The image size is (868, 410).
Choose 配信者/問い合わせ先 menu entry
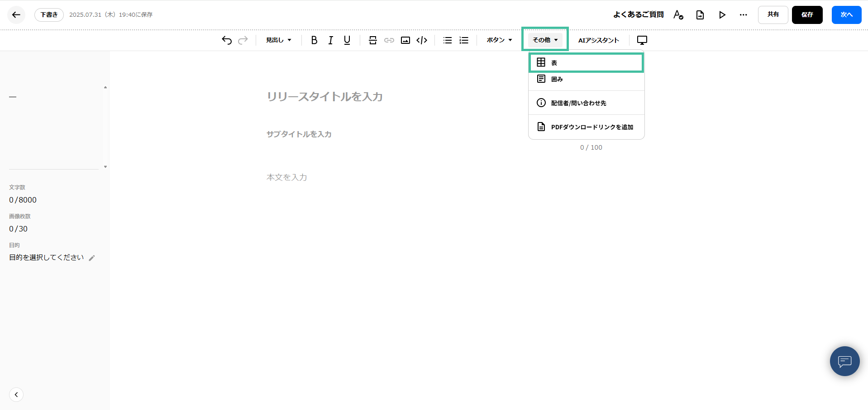click(x=586, y=103)
